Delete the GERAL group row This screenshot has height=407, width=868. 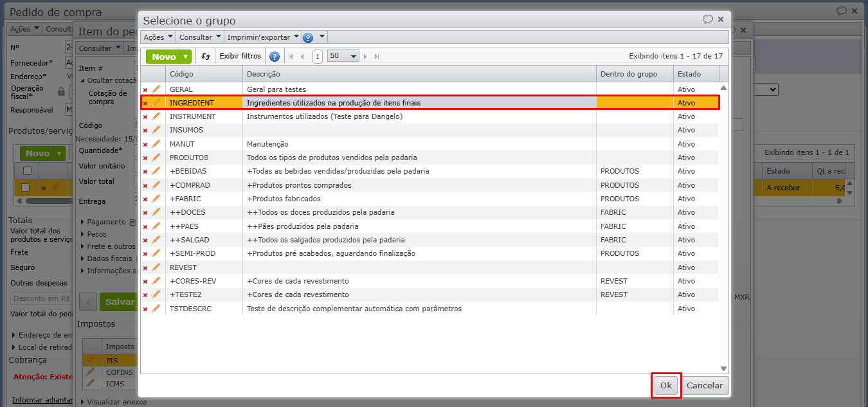click(145, 89)
